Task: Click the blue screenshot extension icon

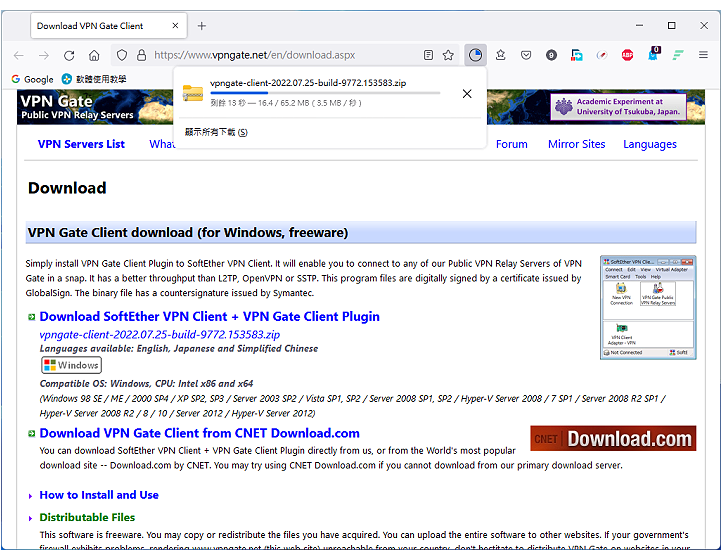Action: tap(576, 55)
